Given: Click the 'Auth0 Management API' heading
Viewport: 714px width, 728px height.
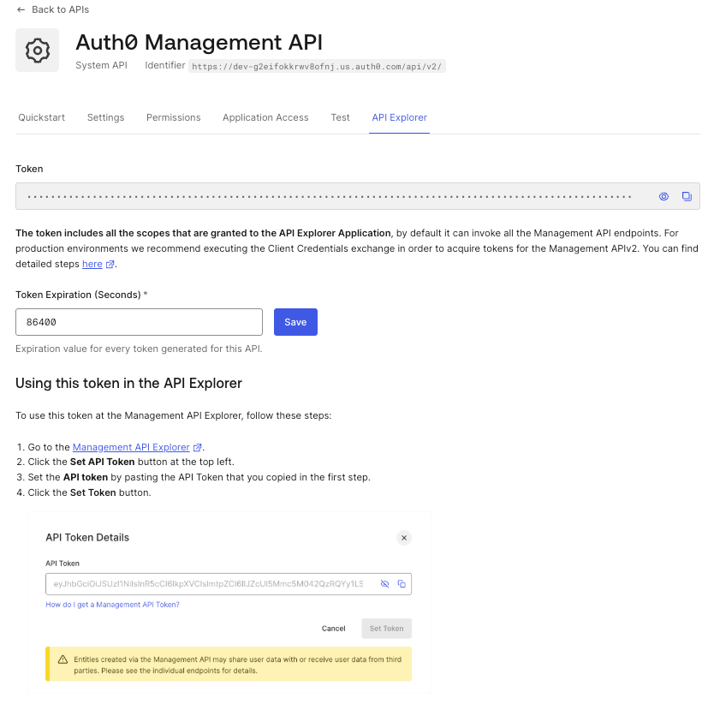Looking at the screenshot, I should [x=199, y=42].
